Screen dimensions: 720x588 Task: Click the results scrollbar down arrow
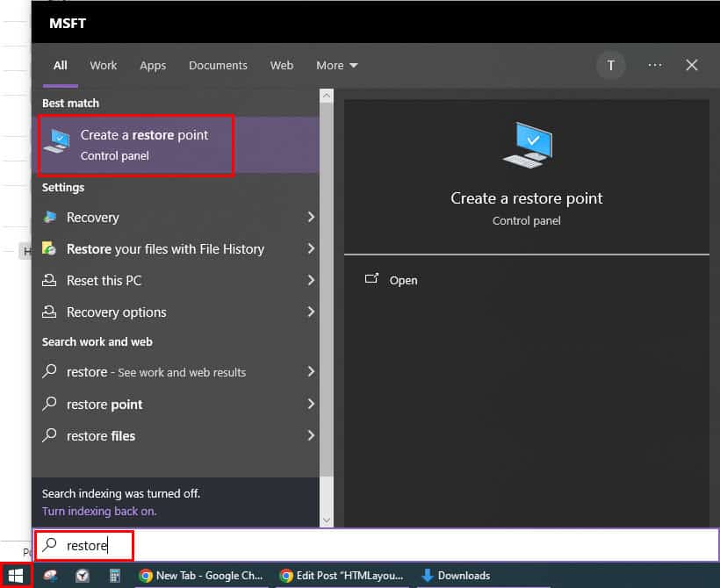(x=327, y=520)
